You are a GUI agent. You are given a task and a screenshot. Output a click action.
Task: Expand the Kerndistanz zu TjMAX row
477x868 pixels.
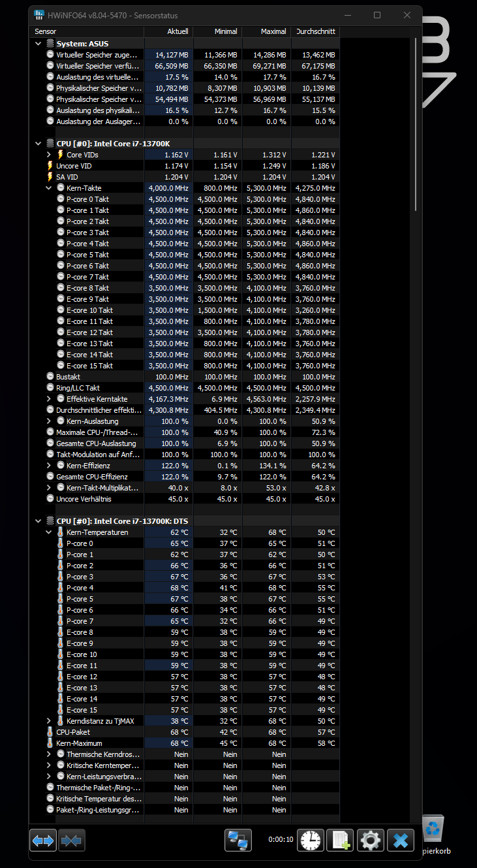pyautogui.click(x=49, y=721)
